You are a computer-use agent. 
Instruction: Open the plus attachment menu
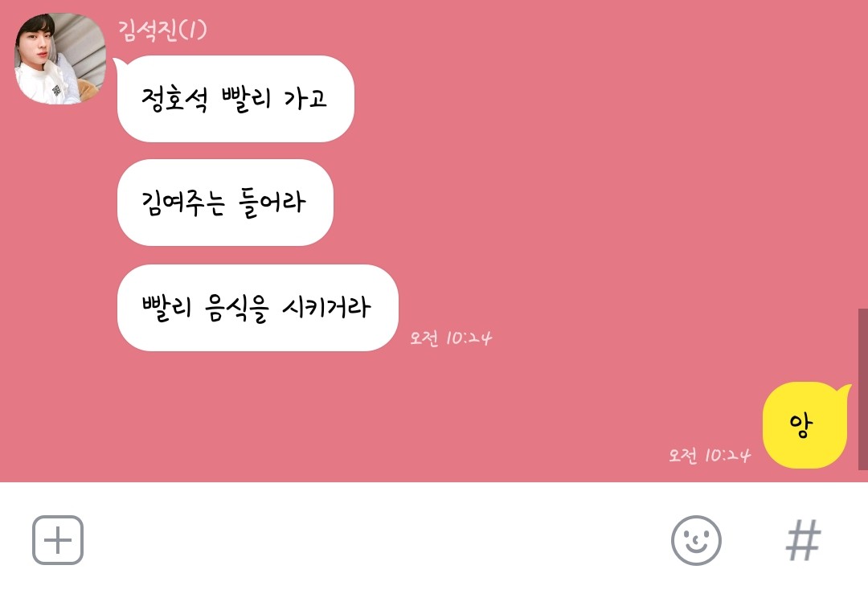coord(58,540)
